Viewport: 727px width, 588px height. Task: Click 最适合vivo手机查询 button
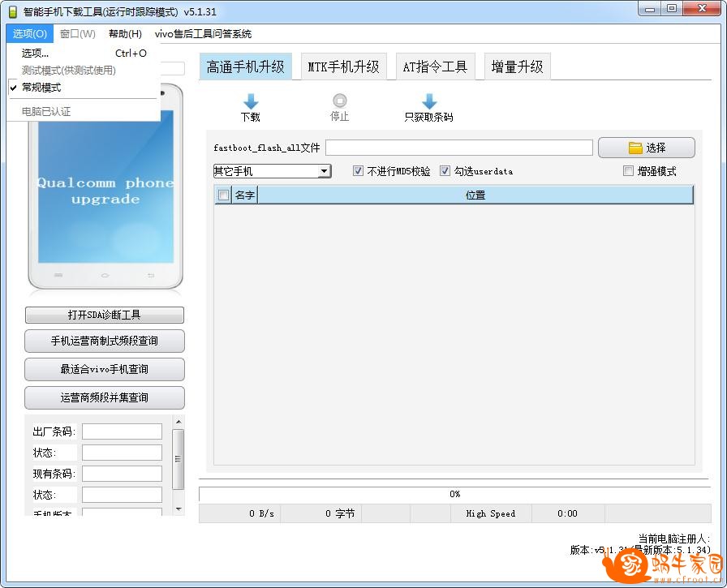coord(105,369)
